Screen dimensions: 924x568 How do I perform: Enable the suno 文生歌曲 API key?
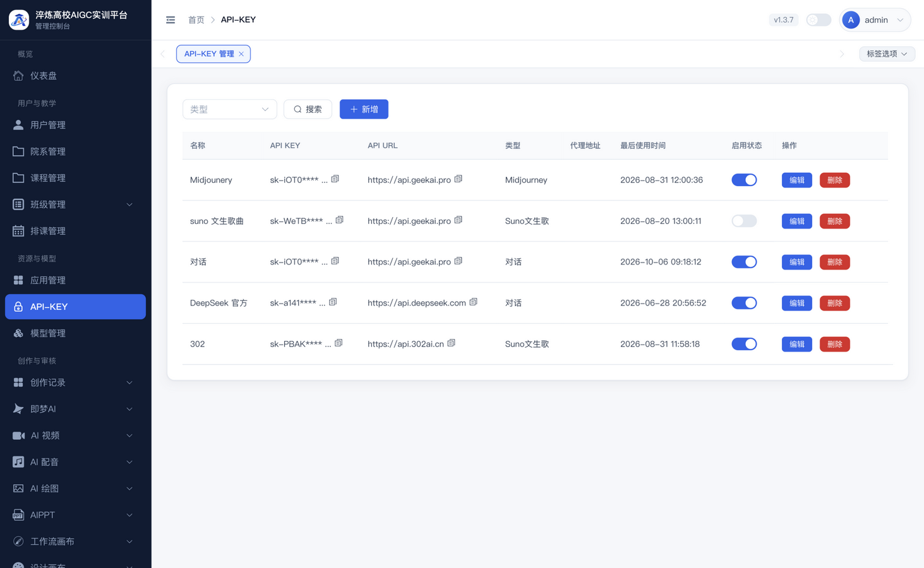744,221
